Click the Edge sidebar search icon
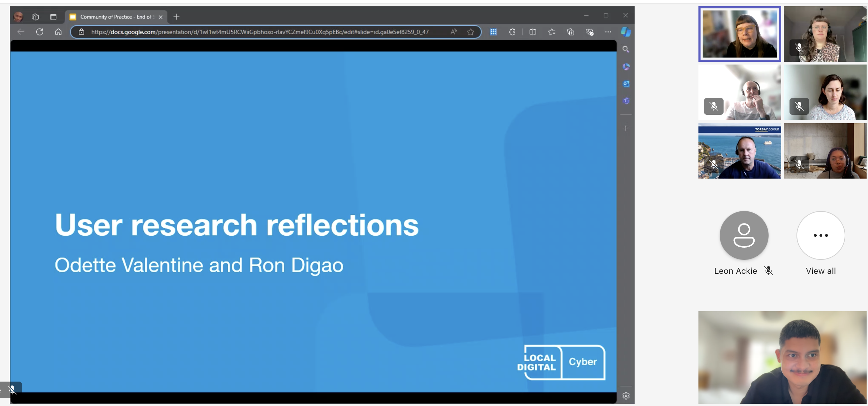Viewport: 868px width, 406px height. (x=626, y=49)
